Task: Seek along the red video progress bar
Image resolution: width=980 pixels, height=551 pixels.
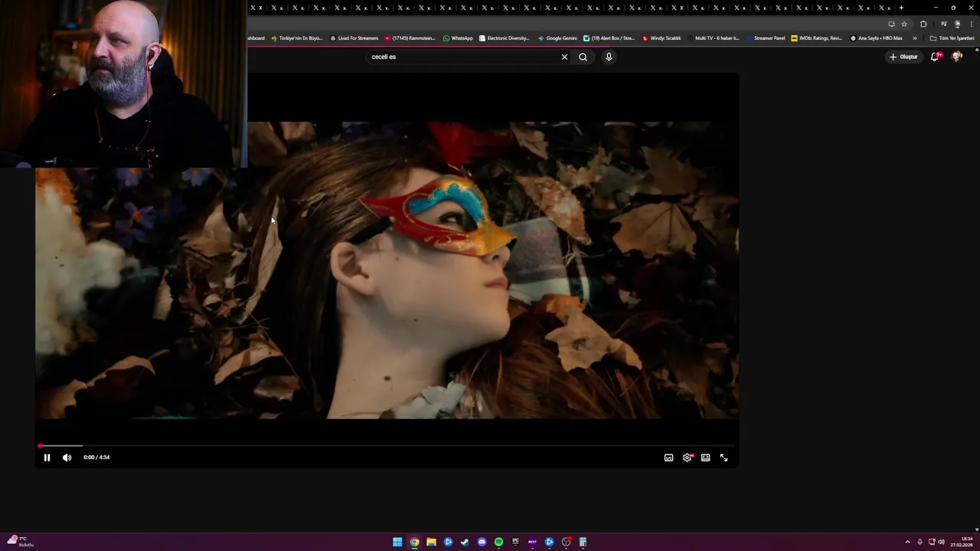Action: coord(386,445)
